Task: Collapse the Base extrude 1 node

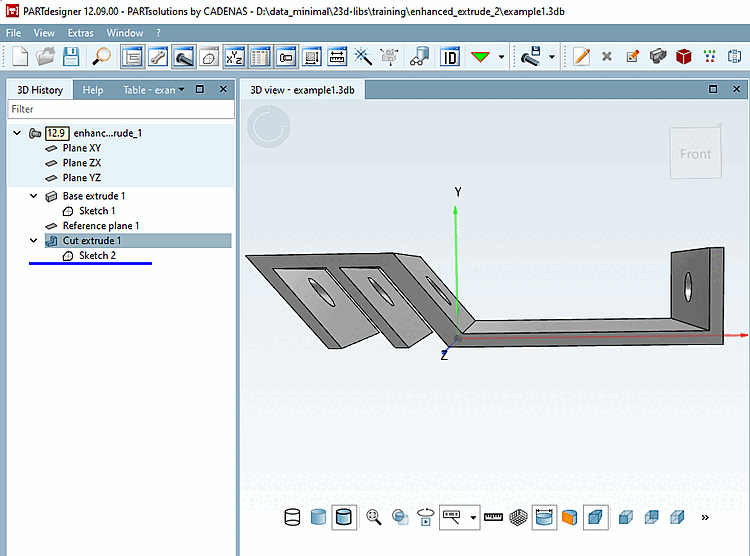Action: (35, 196)
